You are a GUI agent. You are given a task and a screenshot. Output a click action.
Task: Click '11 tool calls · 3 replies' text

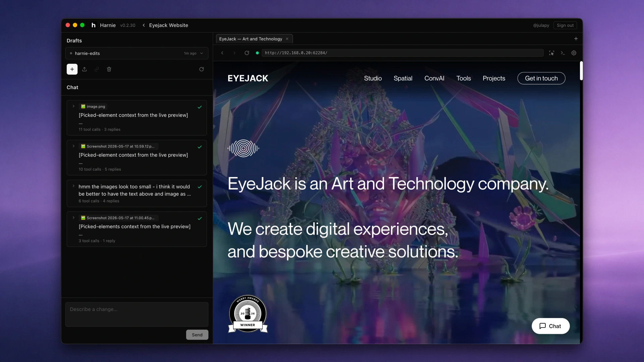click(99, 129)
